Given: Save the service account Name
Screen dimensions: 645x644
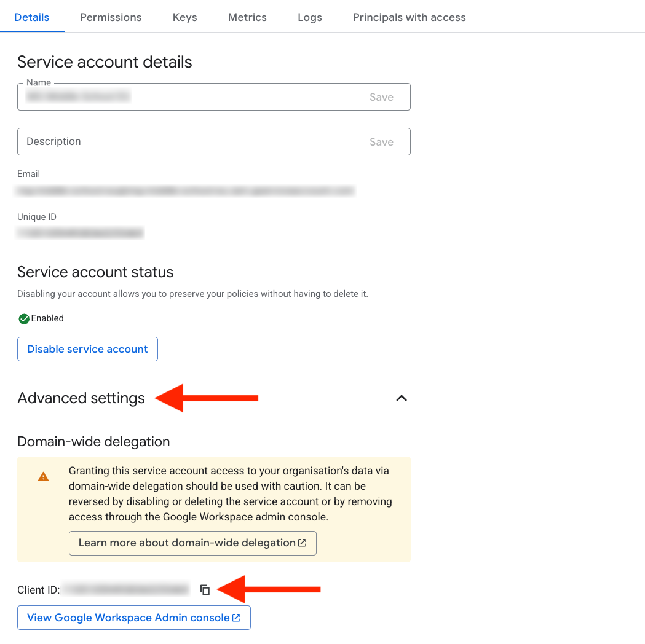Looking at the screenshot, I should pos(381,97).
